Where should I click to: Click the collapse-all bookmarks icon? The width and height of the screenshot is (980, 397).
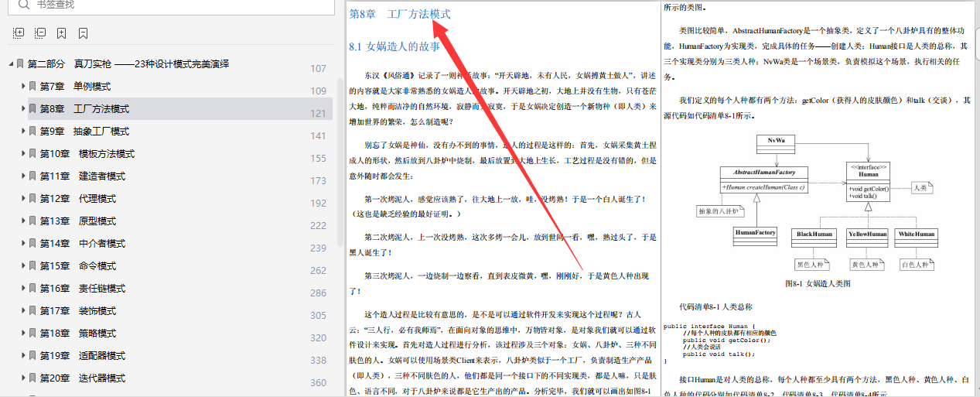click(x=40, y=33)
